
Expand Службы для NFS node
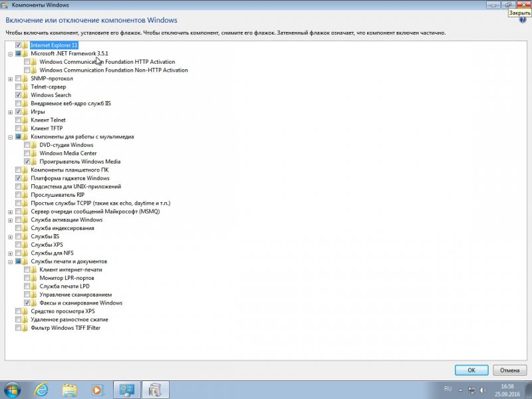tap(10, 254)
